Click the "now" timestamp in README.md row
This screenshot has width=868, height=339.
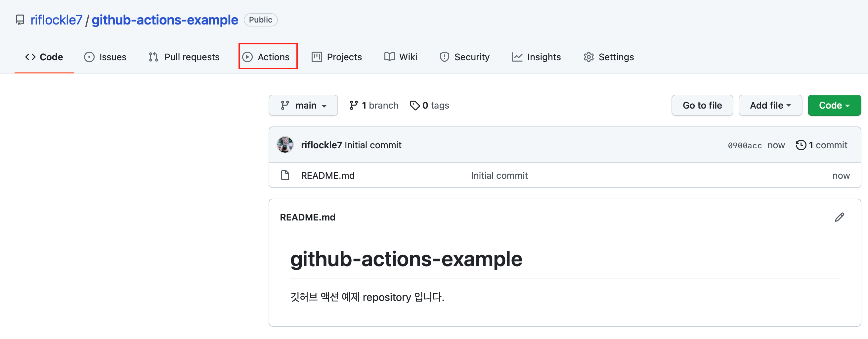(x=841, y=175)
